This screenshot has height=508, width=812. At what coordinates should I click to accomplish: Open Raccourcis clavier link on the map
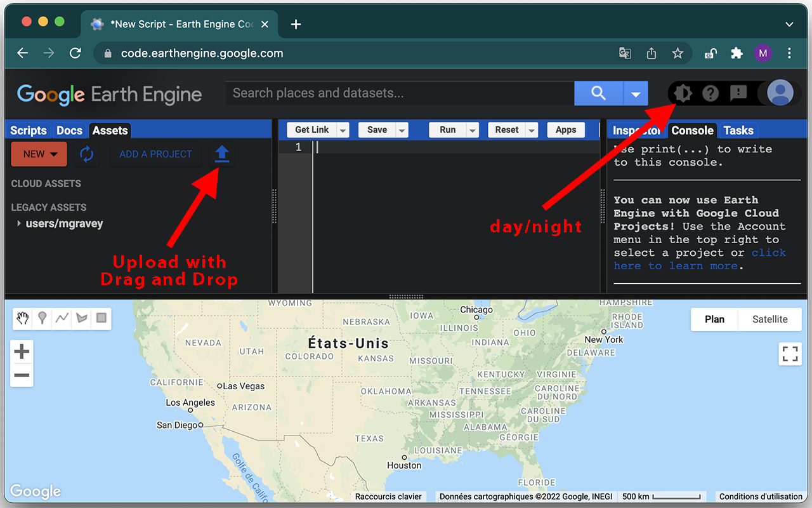[x=388, y=497]
